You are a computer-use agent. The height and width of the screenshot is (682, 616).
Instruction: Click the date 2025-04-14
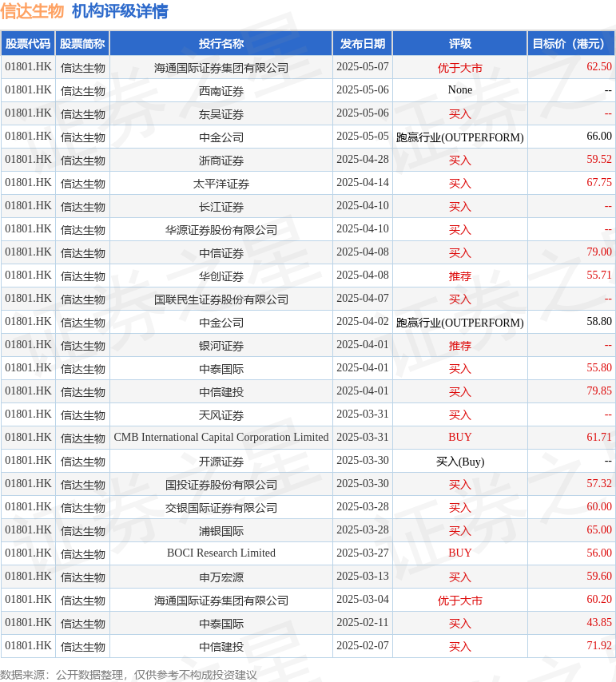[363, 183]
